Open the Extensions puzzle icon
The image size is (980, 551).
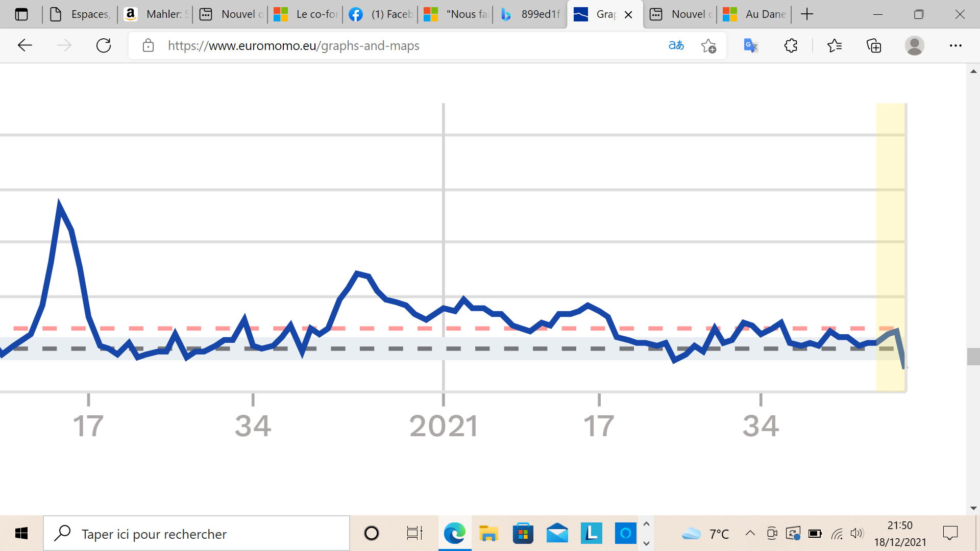[791, 45]
